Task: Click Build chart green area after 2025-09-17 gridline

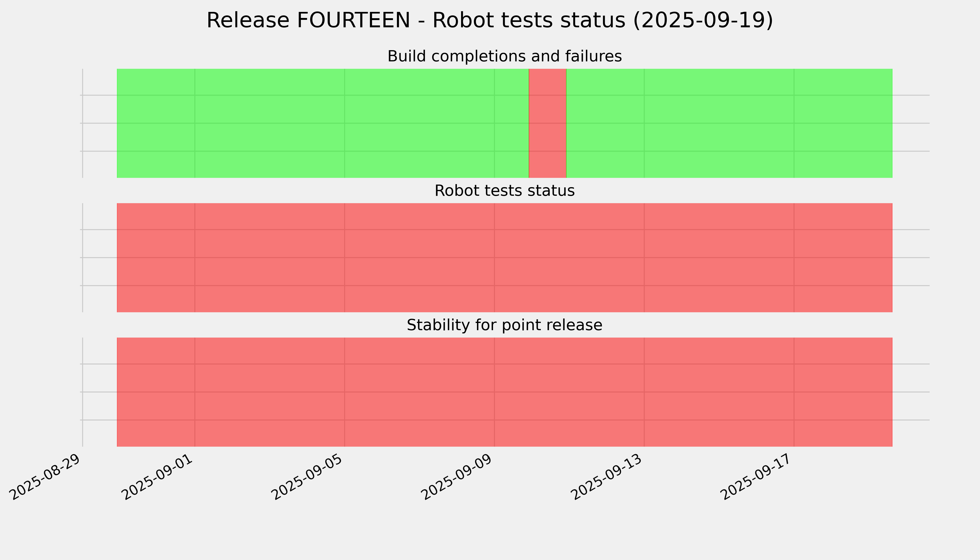Action: pos(842,123)
